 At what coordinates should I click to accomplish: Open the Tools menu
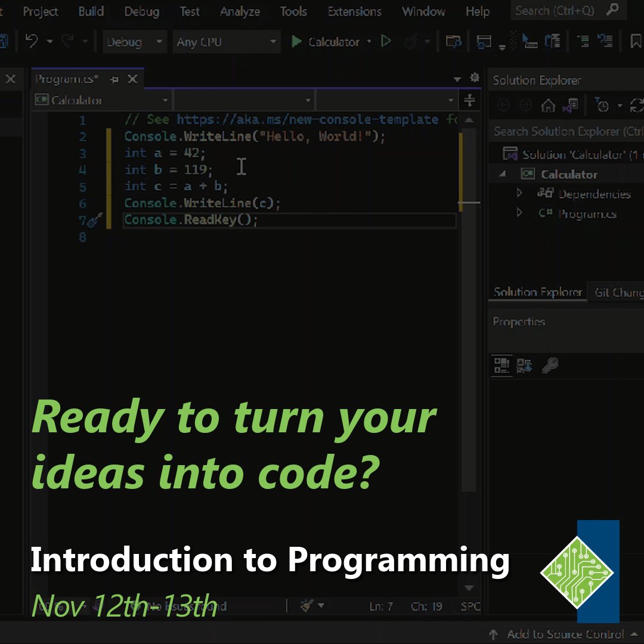tap(293, 11)
